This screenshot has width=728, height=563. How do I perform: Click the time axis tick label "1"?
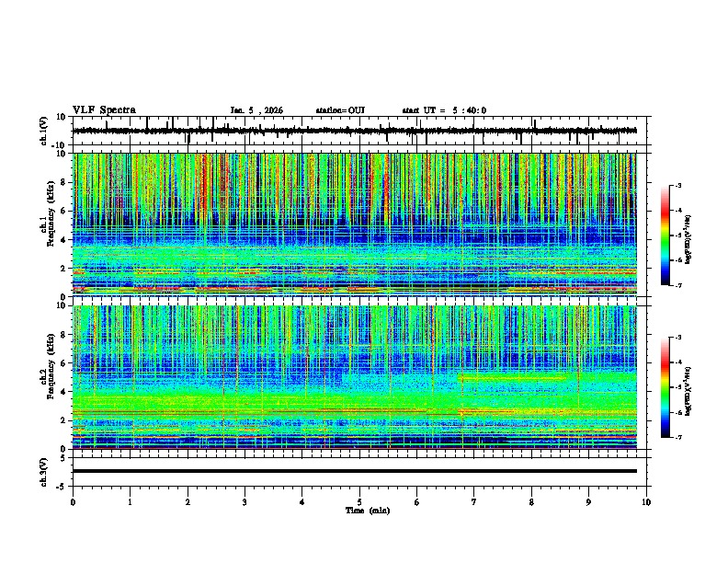tap(130, 502)
